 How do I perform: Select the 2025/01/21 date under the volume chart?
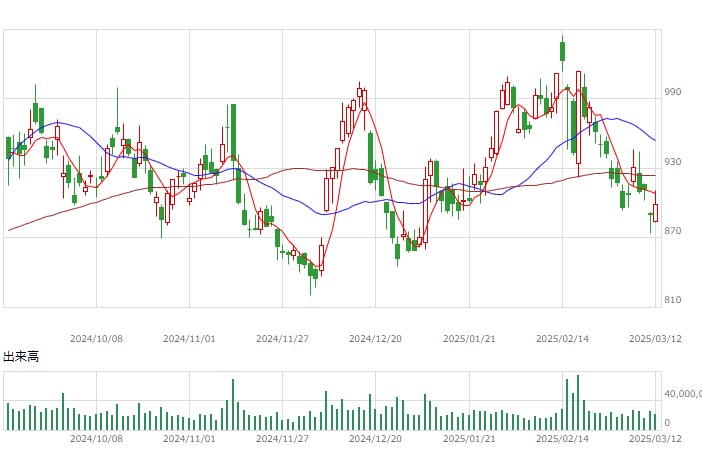[x=469, y=438]
